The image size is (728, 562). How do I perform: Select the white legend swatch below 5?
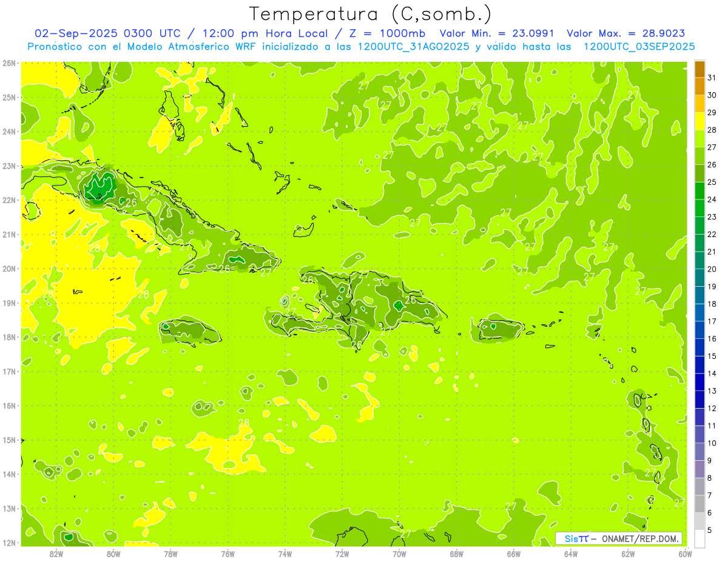tap(699, 538)
